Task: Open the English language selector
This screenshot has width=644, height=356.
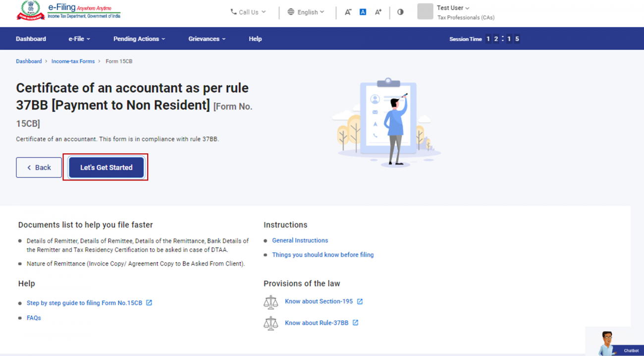Action: coord(306,12)
